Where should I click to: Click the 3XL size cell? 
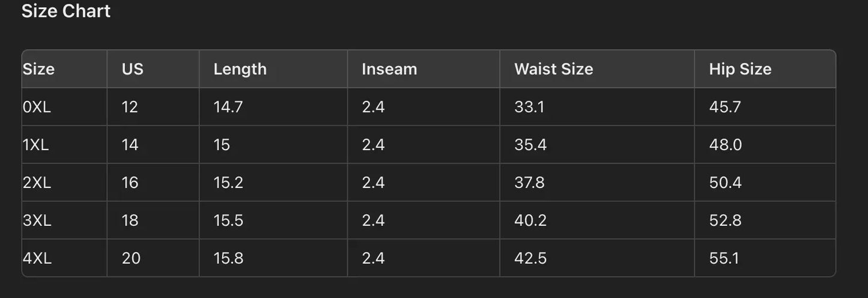pos(37,220)
